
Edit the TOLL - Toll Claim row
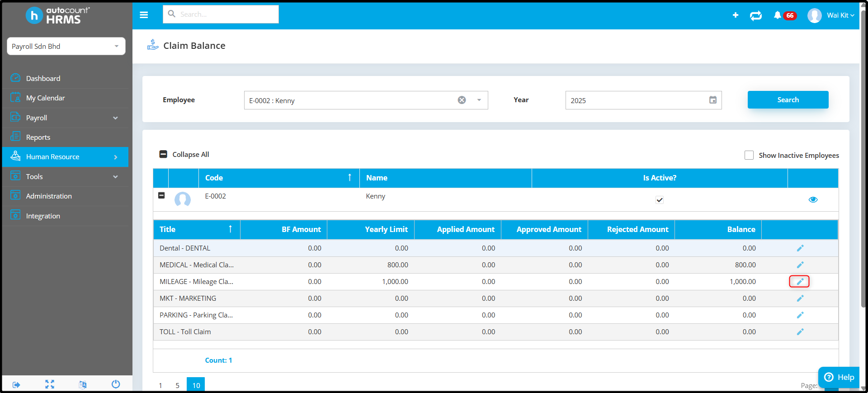click(800, 332)
